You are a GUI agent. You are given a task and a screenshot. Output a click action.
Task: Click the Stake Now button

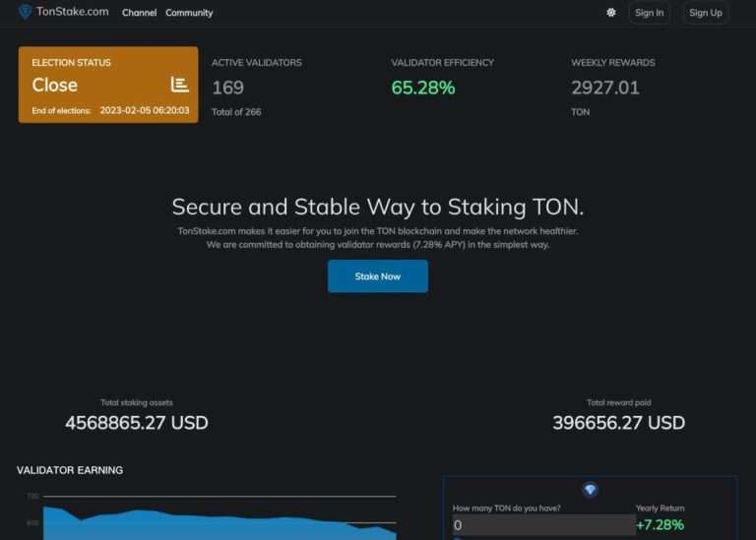tap(378, 276)
